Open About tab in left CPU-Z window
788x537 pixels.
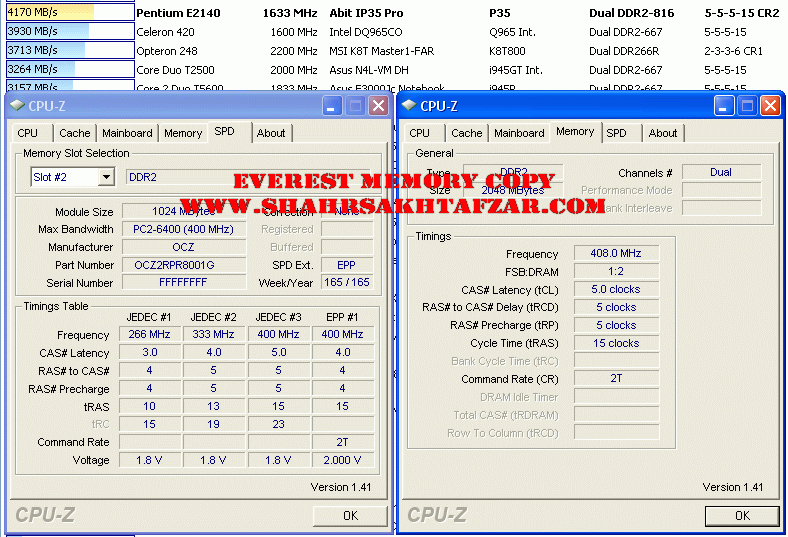[x=271, y=133]
